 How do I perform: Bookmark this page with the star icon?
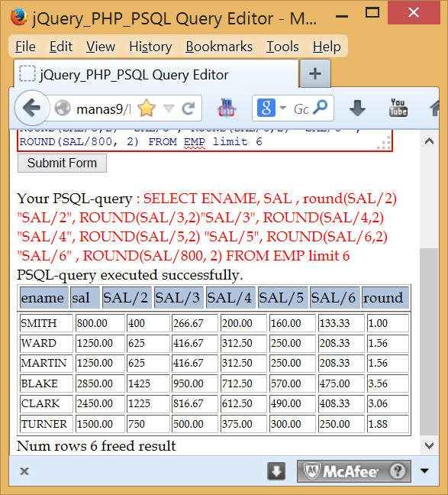[147, 108]
